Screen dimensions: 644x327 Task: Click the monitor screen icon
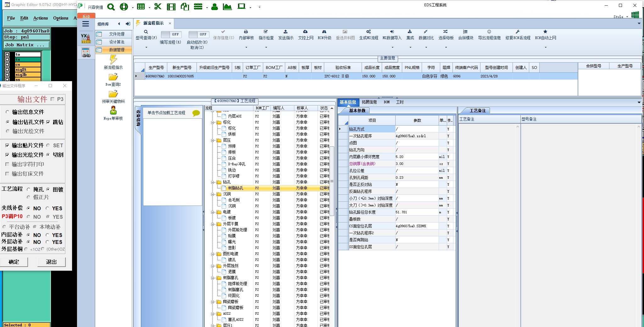point(241,6)
